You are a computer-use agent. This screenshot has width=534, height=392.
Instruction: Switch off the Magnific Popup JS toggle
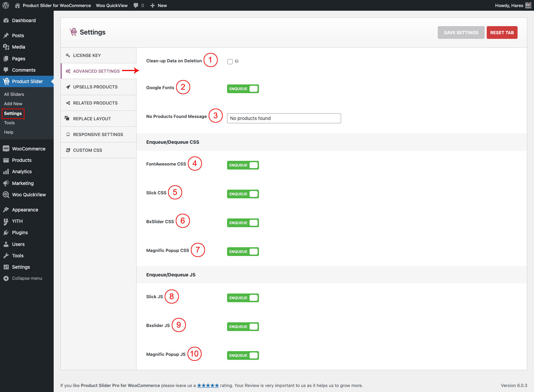pos(243,355)
